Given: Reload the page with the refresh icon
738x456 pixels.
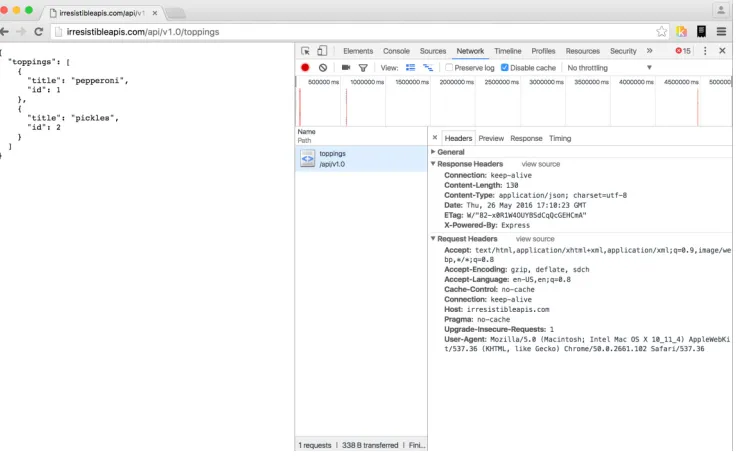Looking at the screenshot, I should [39, 32].
